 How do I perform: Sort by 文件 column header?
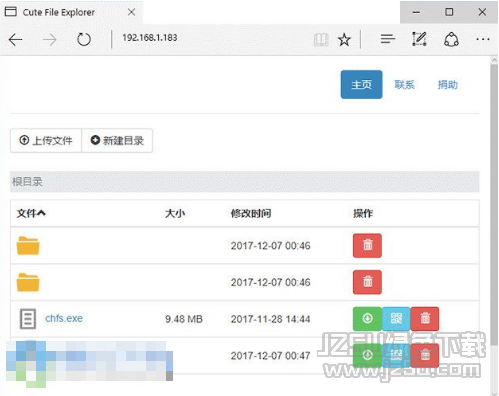tap(31, 213)
